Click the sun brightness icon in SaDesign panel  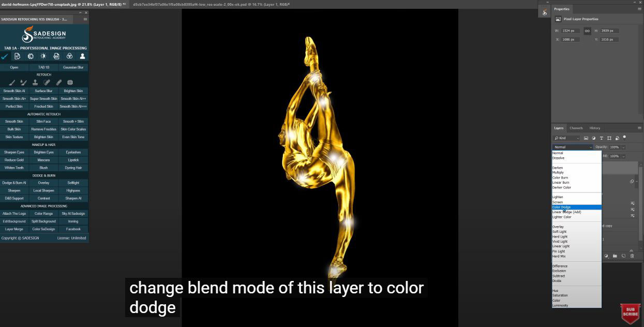(x=43, y=56)
